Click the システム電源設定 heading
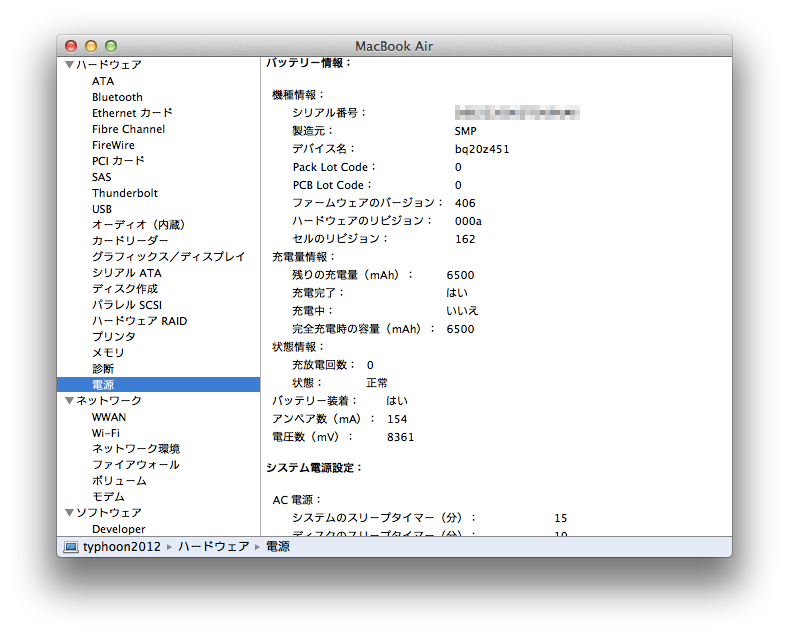Screen dimensions: 789x636 coord(314,468)
